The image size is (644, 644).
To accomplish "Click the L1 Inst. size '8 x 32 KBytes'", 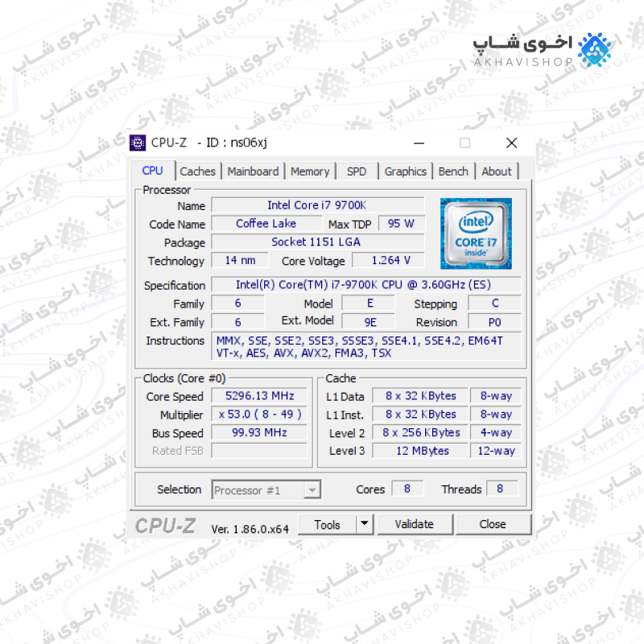I will tap(420, 414).
